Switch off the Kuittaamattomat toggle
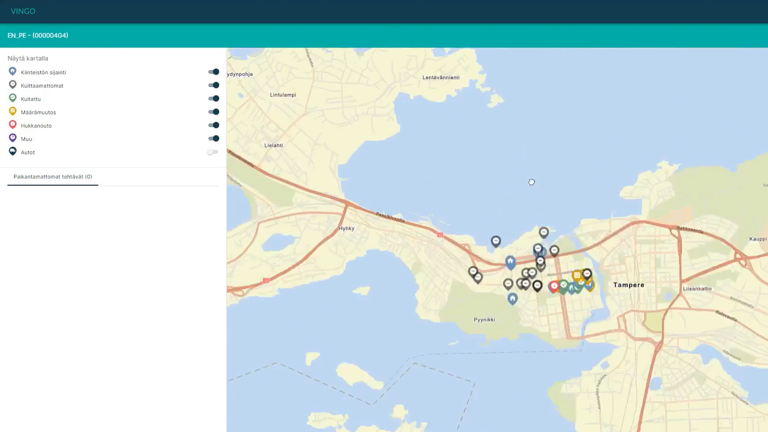768x432 pixels. [213, 85]
